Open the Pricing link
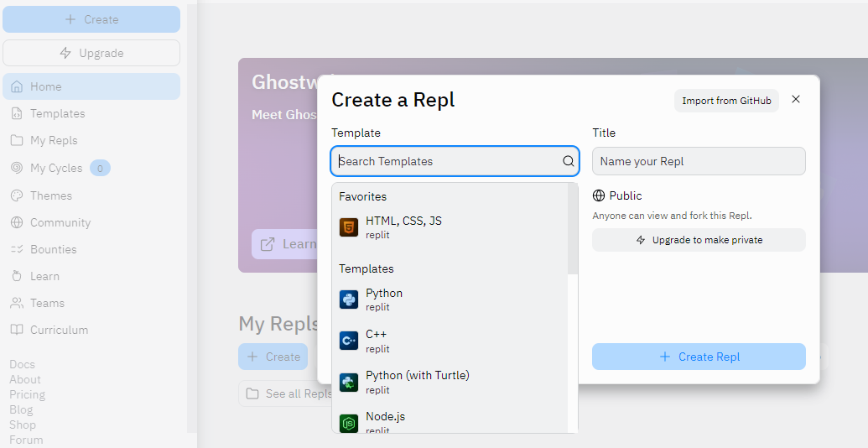This screenshot has width=868, height=448. (x=27, y=395)
